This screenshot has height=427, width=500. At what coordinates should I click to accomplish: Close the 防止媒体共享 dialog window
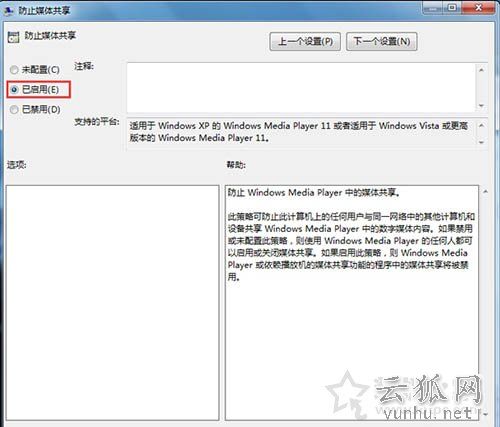[478, 7]
